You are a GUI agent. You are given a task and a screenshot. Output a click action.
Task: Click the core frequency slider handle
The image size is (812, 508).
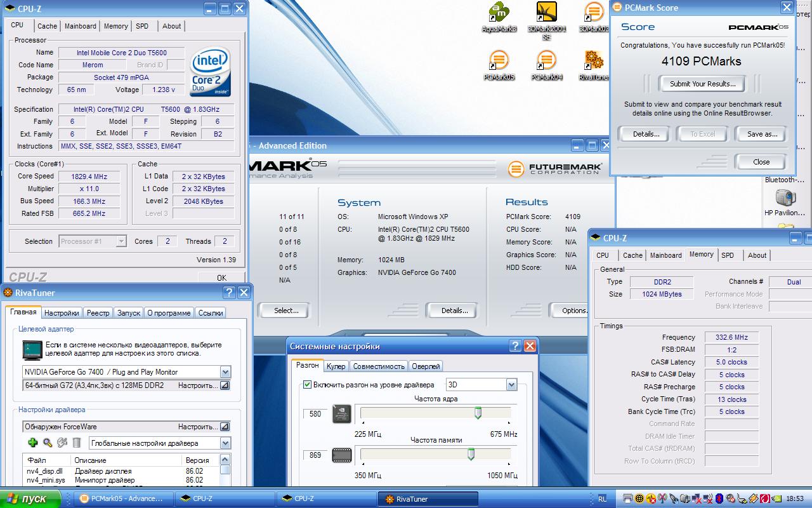[478, 413]
